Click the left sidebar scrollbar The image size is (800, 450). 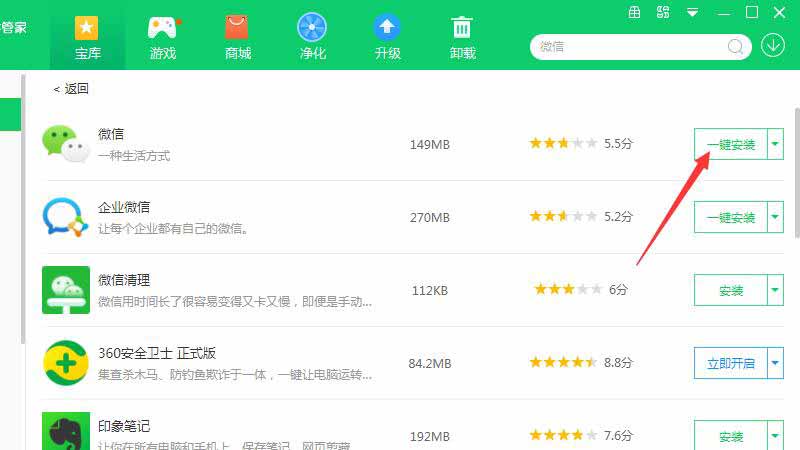(23, 209)
